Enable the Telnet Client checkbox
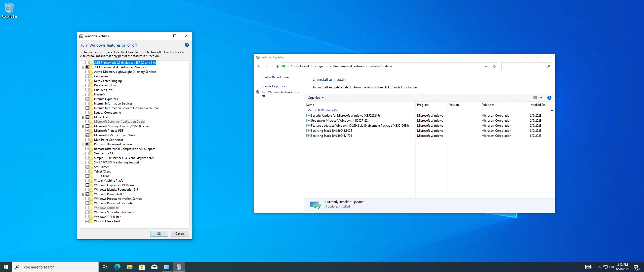Screen dimensions: 644x272 click(x=87, y=172)
